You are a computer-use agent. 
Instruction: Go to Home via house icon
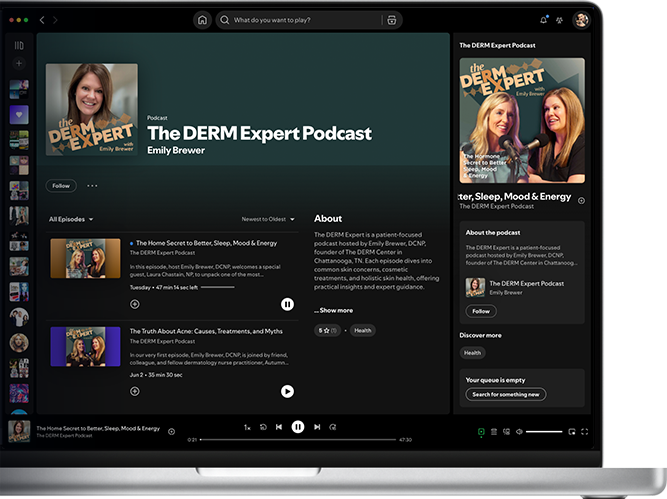point(202,20)
